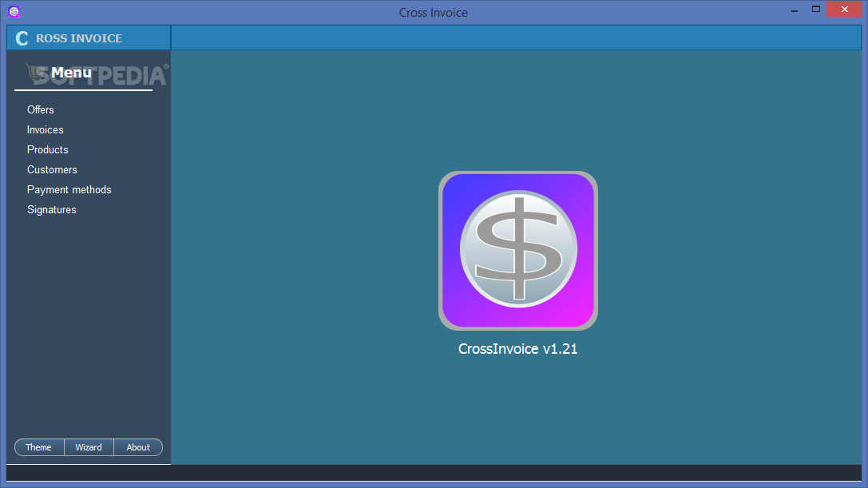Select Customers from the menu

[x=52, y=169]
